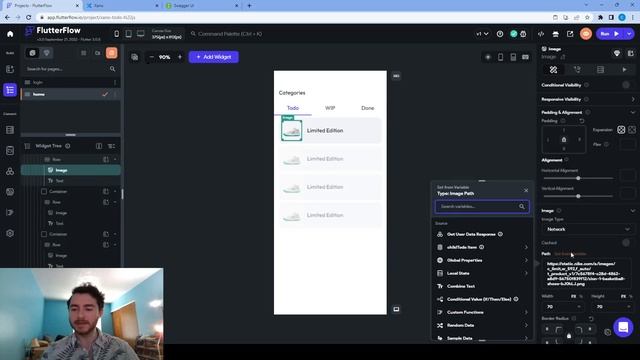Open the developer code view icon
The height and width of the screenshot is (360, 640).
[x=541, y=34]
